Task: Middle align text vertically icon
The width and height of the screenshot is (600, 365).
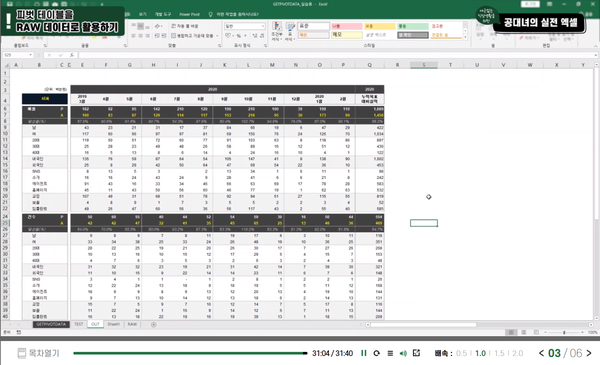Action: [141, 26]
